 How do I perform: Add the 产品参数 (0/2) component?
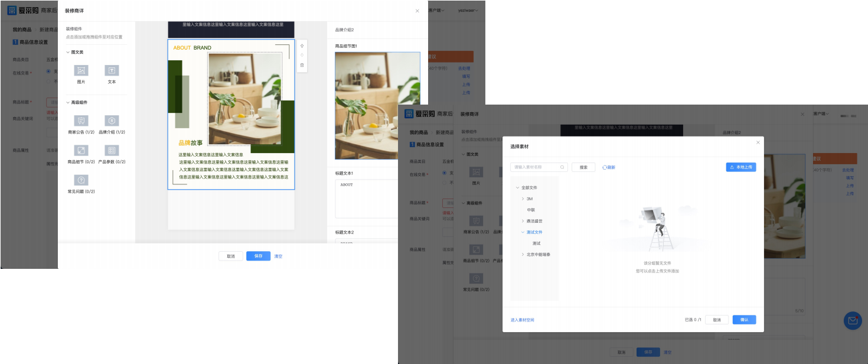coord(112,150)
